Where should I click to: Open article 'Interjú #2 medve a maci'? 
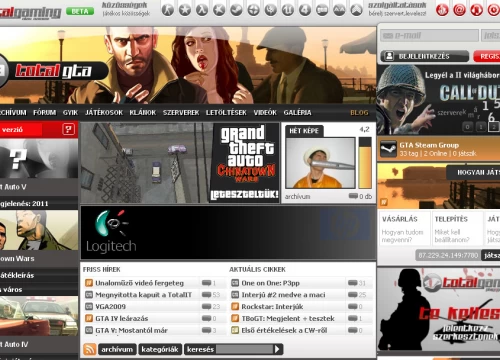pos(283,295)
